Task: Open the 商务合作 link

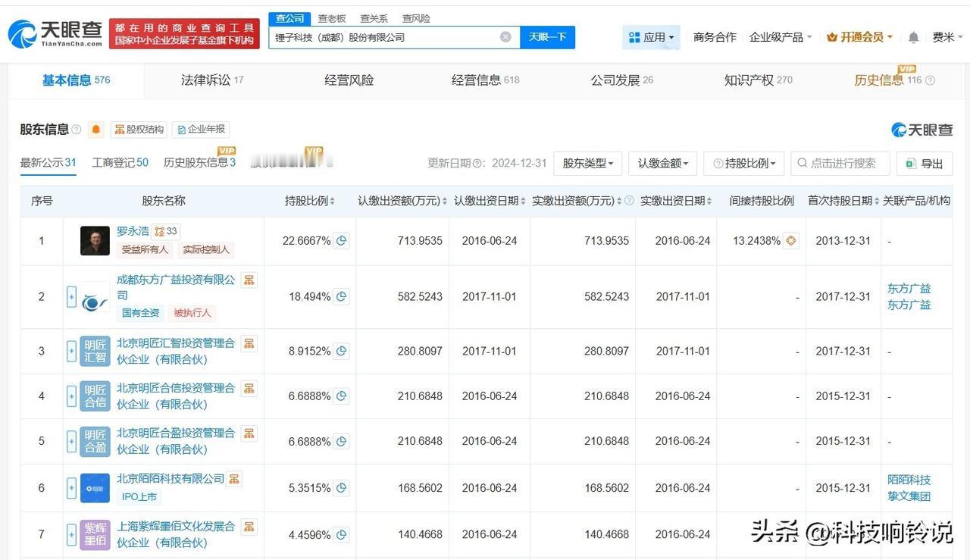Action: click(x=715, y=37)
